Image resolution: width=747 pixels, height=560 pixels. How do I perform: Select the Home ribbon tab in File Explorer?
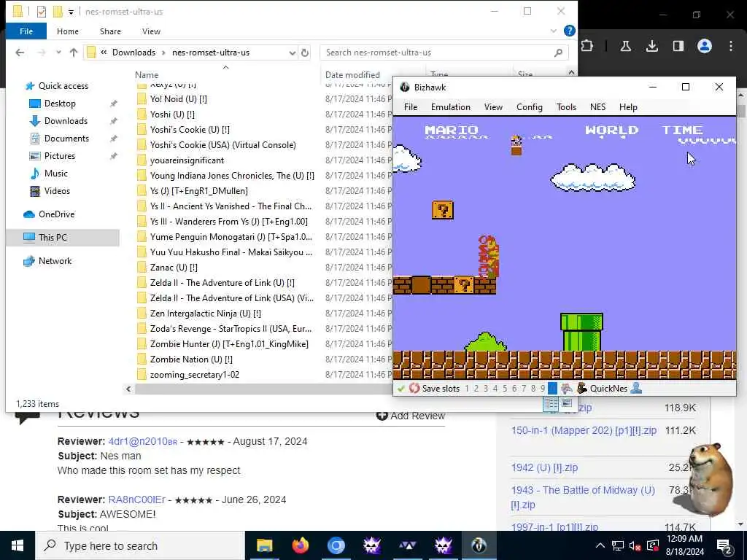68,31
